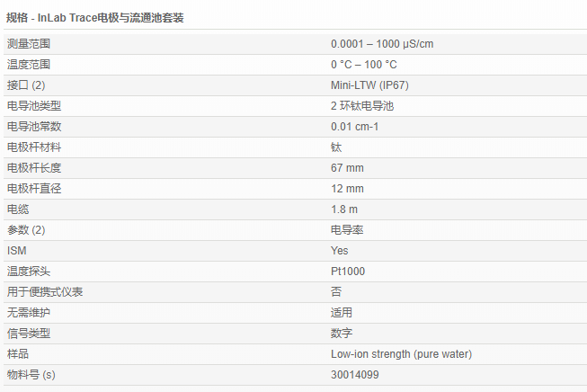Screen dimensions: 587x392
Task: Select the Pt1000 temperature probe value
Action: pos(348,272)
